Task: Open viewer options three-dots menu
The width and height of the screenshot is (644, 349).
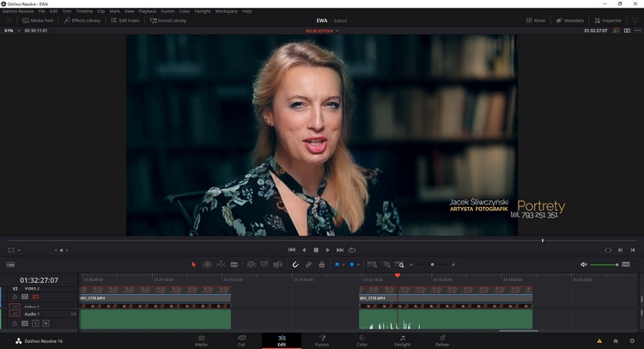Action: (637, 30)
